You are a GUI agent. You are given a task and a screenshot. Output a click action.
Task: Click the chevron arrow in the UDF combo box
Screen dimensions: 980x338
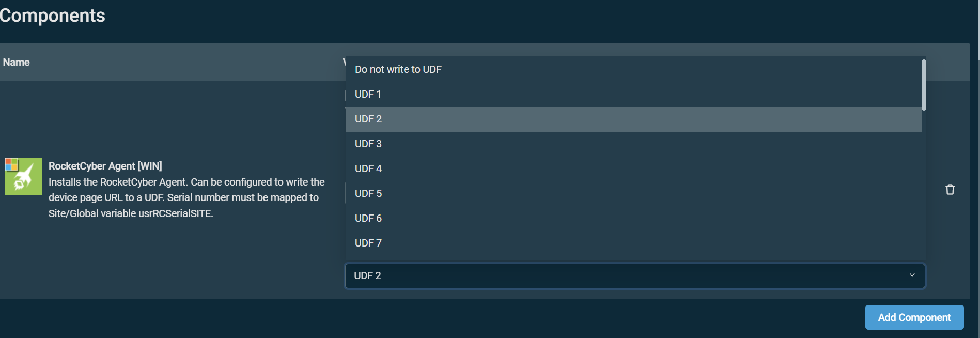point(912,275)
